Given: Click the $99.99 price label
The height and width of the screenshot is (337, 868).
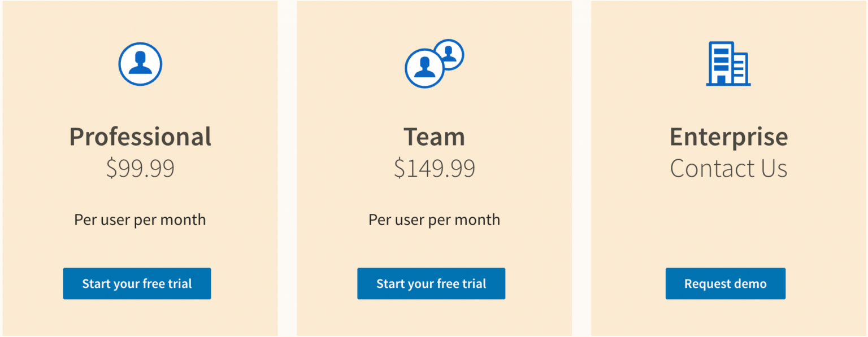Looking at the screenshot, I should point(140,167).
